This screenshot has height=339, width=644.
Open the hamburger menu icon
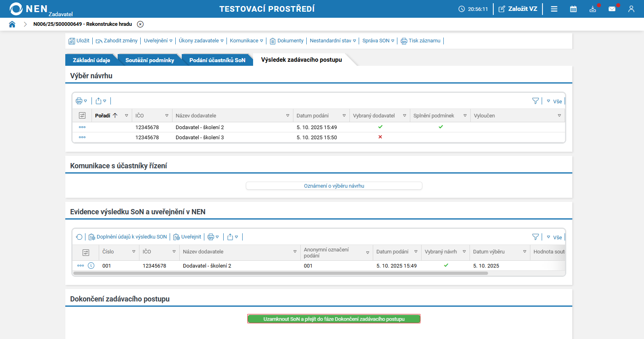554,9
